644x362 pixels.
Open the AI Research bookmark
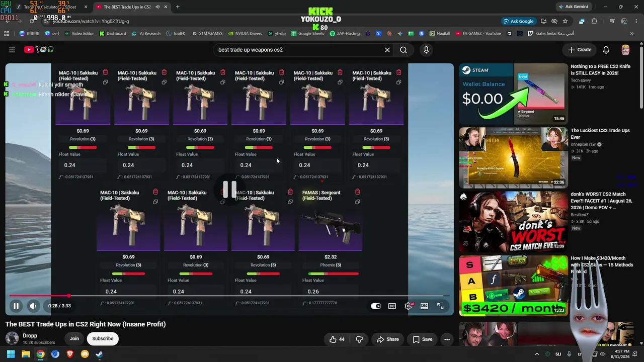pyautogui.click(x=146, y=34)
